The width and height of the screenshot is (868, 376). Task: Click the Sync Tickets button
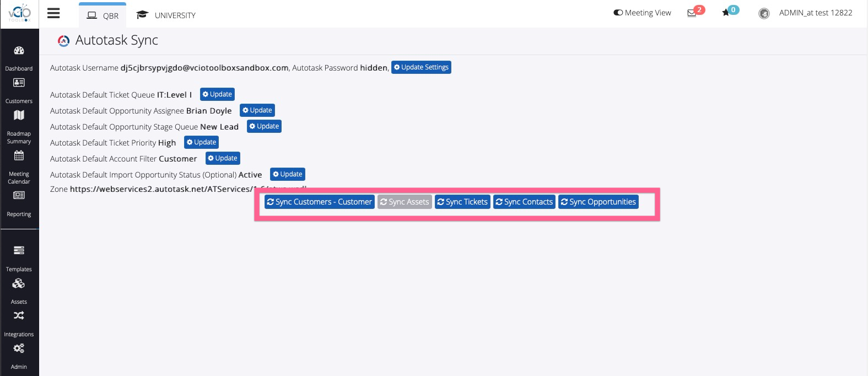(x=462, y=202)
